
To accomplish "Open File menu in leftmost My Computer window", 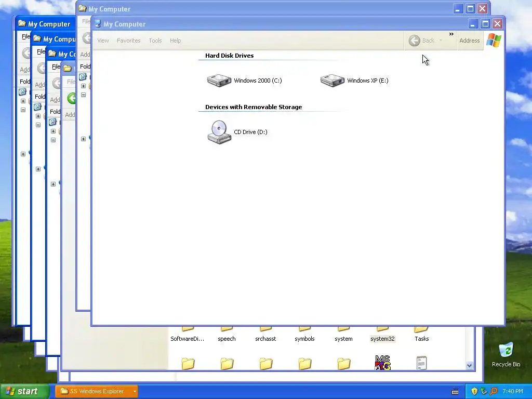I will pos(26,37).
